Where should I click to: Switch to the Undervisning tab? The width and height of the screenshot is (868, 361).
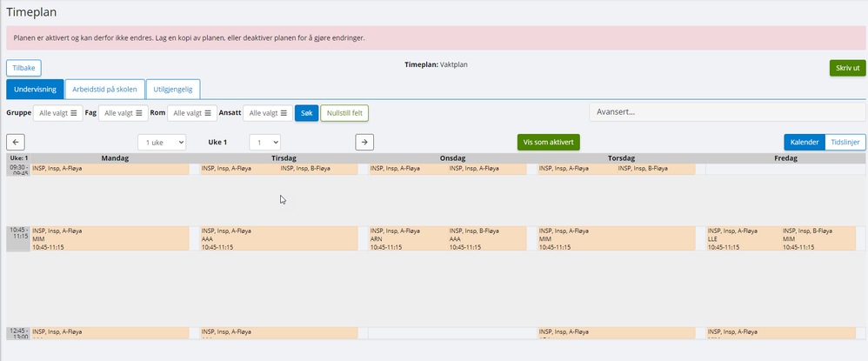point(35,89)
